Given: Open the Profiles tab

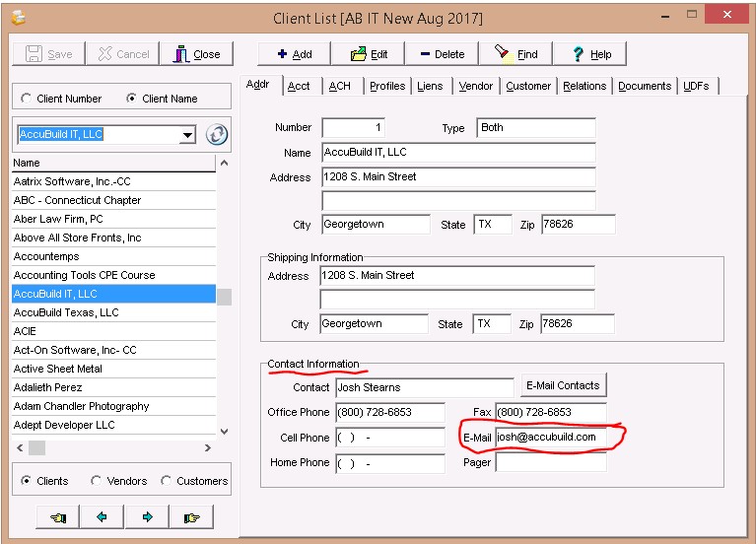Looking at the screenshot, I should [387, 86].
